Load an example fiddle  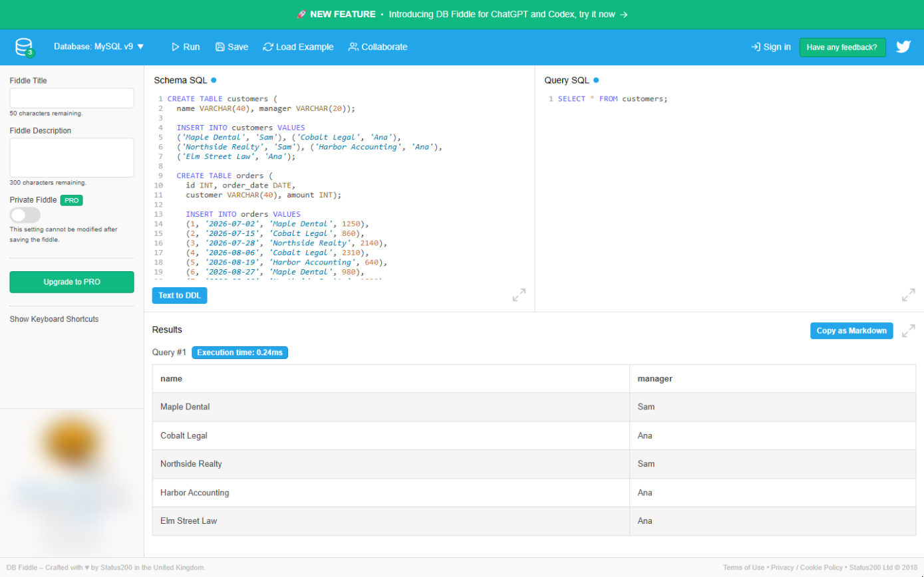point(298,47)
